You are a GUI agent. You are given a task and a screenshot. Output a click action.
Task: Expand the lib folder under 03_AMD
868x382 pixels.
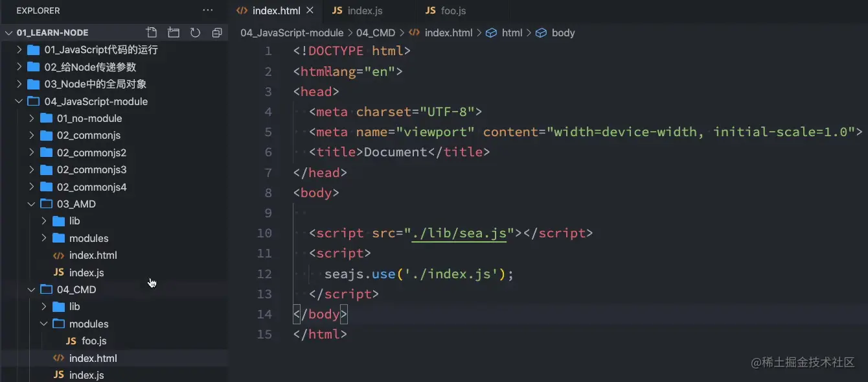[x=44, y=221]
